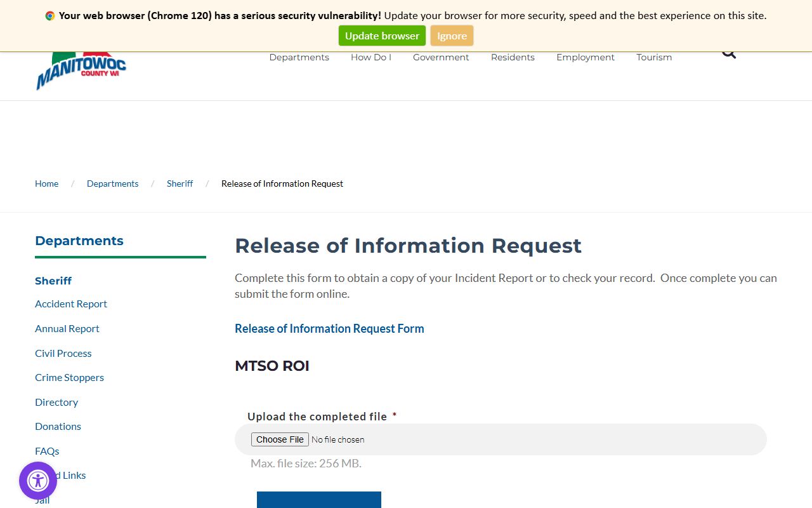Dismiss the warning with Ignore button
812x508 pixels.
coord(452,36)
